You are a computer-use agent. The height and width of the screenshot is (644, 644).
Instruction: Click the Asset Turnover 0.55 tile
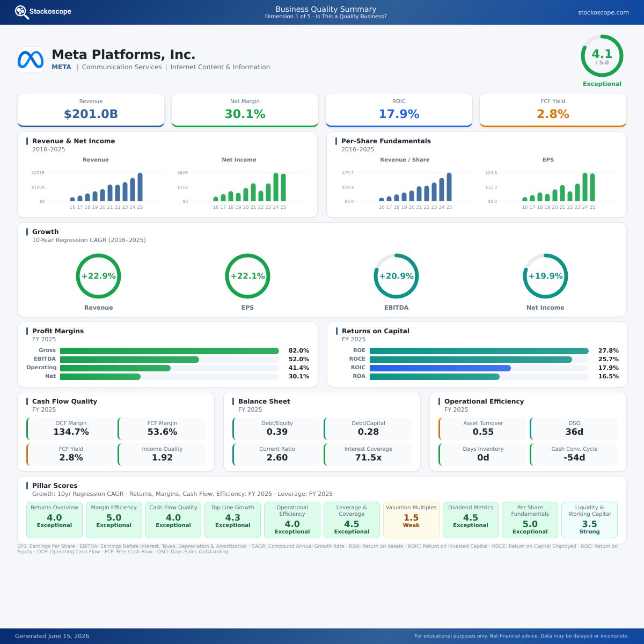click(483, 429)
